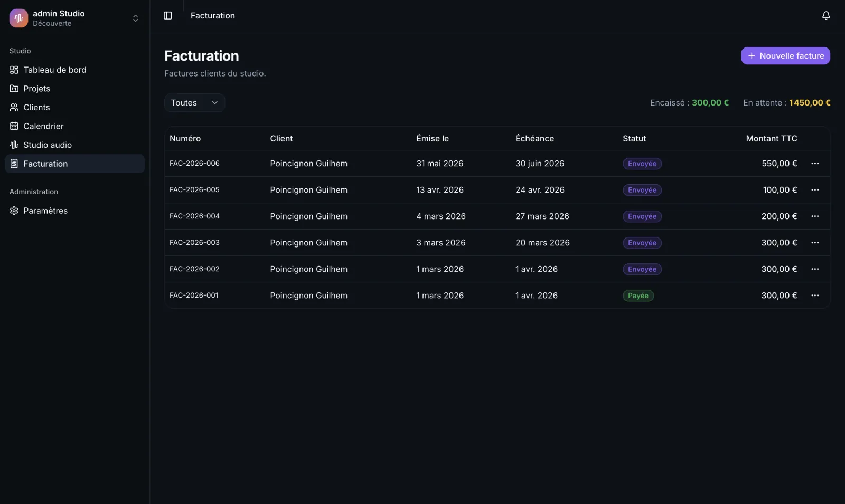
Task: Click Envoyée badge on FAC-2026-005 row
Action: point(642,190)
